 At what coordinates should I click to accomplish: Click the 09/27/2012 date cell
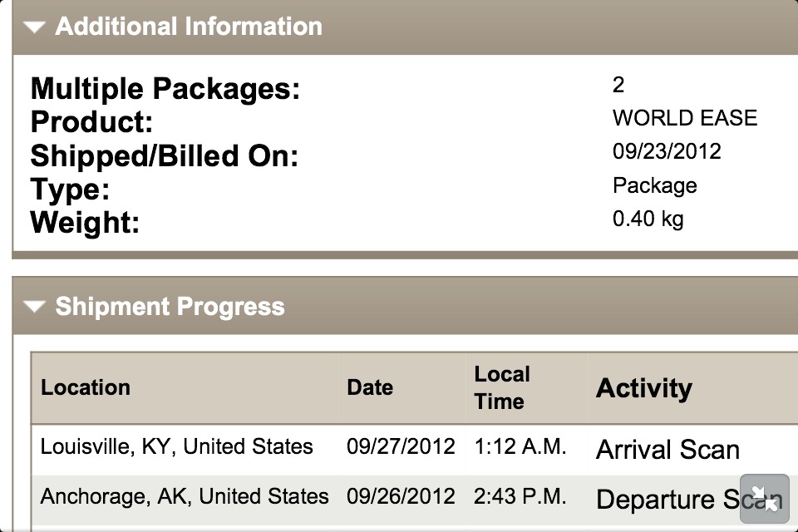tap(401, 446)
